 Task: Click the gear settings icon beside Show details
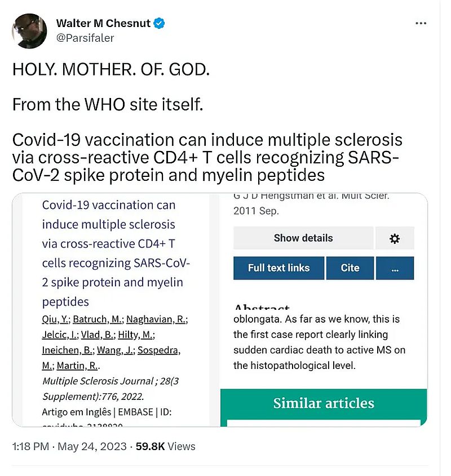[395, 238]
